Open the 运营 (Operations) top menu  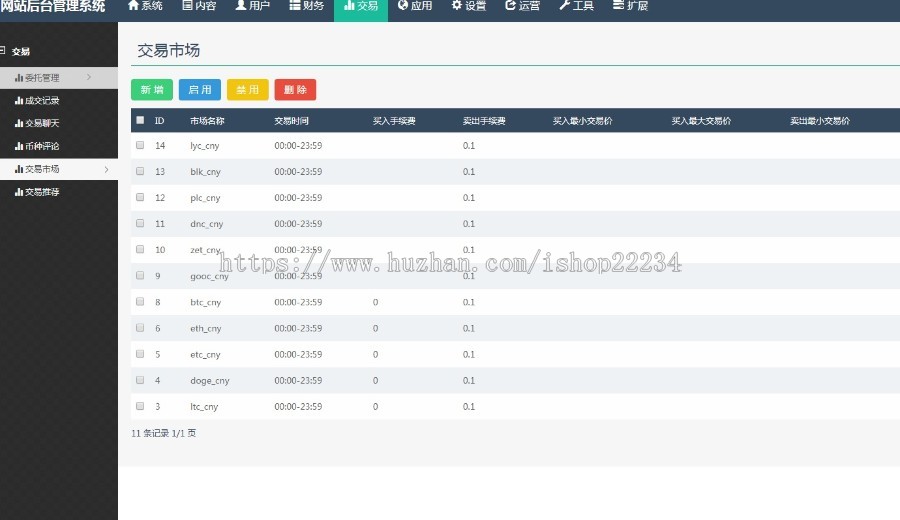522,6
